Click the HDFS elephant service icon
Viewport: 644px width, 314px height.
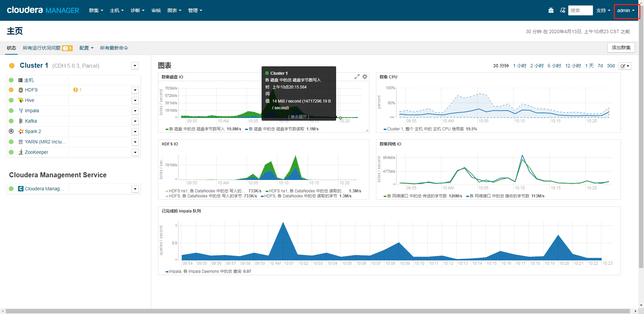(x=21, y=90)
